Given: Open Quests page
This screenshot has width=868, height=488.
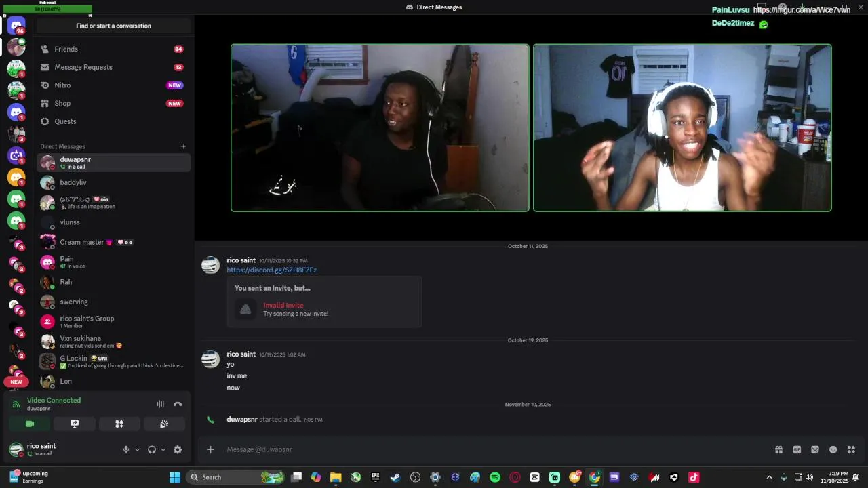Looking at the screenshot, I should tap(113, 121).
